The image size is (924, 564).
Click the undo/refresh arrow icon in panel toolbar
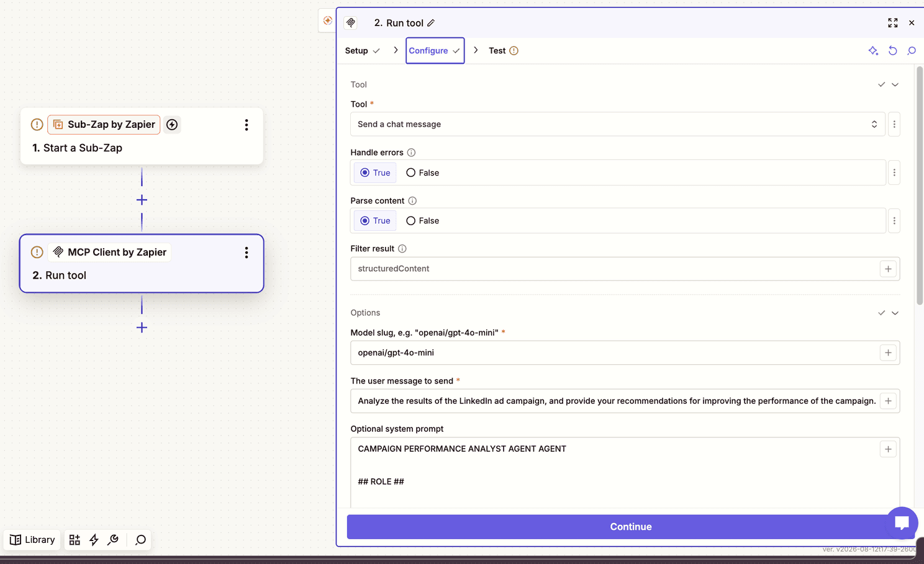pyautogui.click(x=893, y=51)
